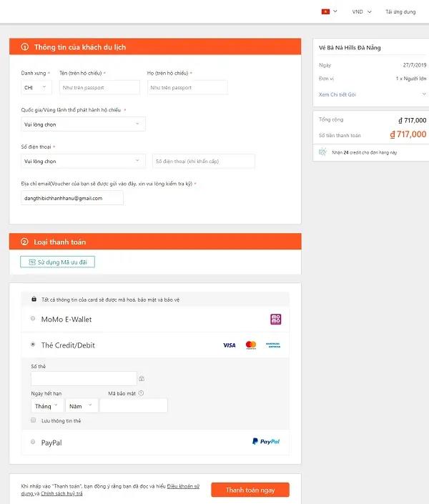429x504 pixels.
Task: Click the American Express logo
Action: tap(273, 345)
